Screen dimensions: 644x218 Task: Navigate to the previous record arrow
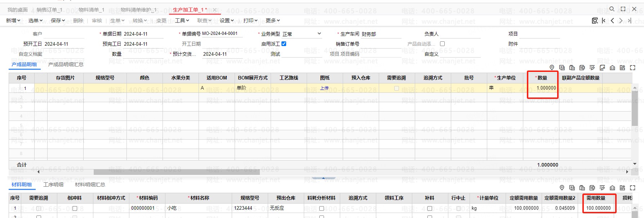pos(612,21)
